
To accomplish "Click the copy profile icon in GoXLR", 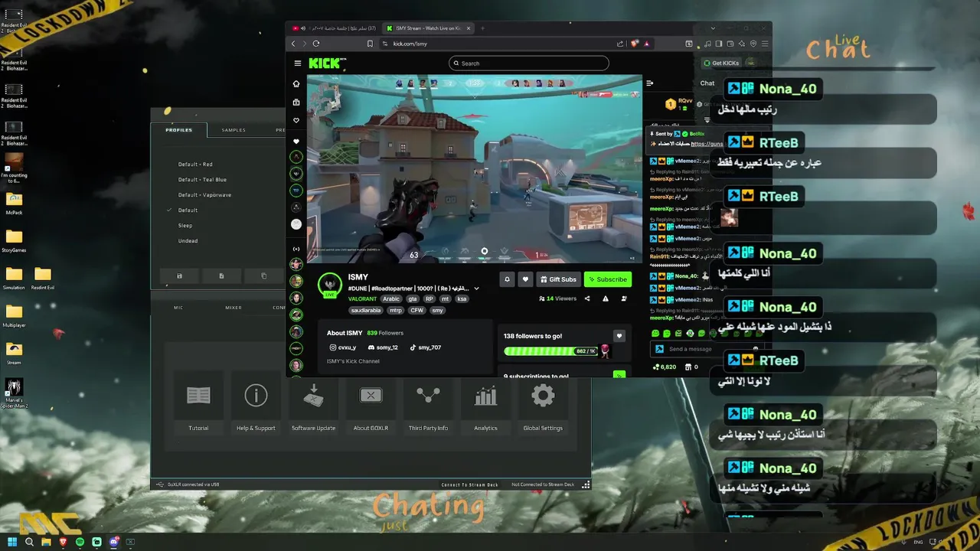I will 264,275.
